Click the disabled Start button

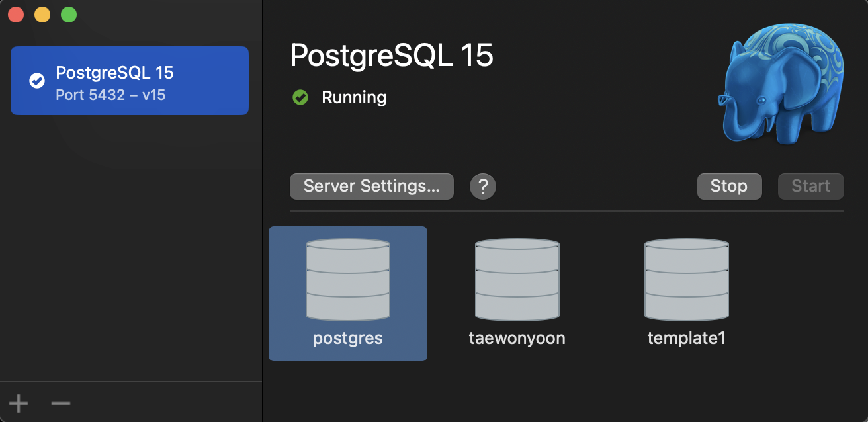click(x=810, y=187)
